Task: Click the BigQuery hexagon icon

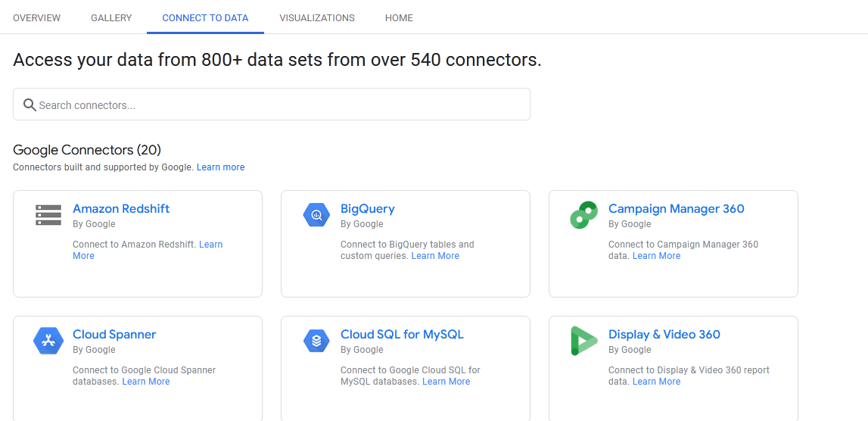Action: coord(316,215)
